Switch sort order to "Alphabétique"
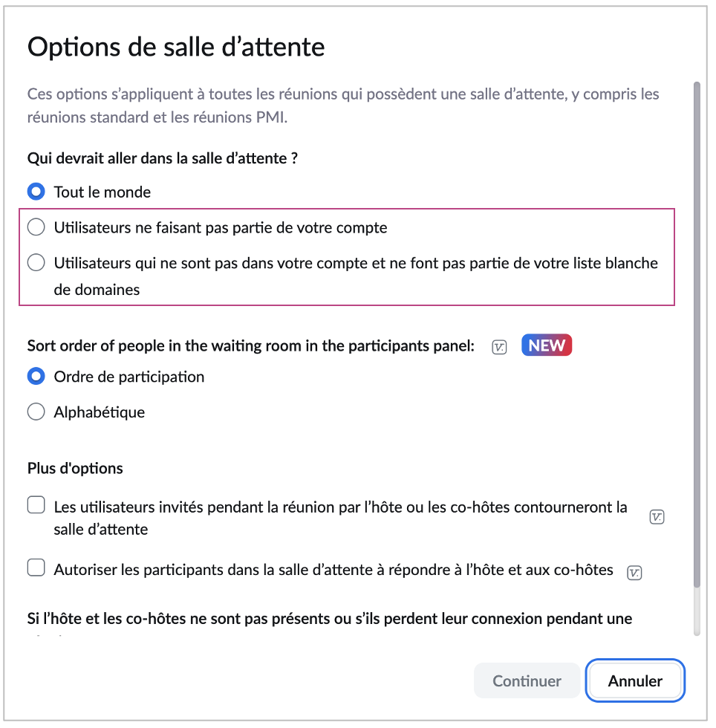This screenshot has height=728, width=716. point(36,412)
